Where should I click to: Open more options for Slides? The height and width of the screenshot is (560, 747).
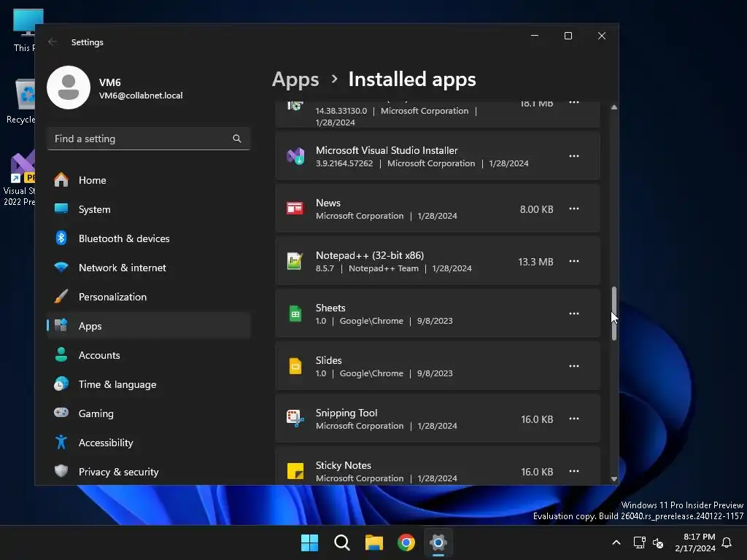pos(574,366)
